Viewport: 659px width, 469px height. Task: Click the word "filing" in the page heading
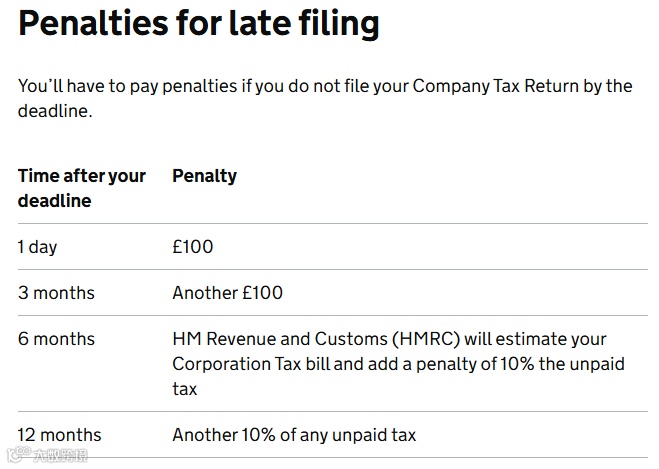coord(339,24)
